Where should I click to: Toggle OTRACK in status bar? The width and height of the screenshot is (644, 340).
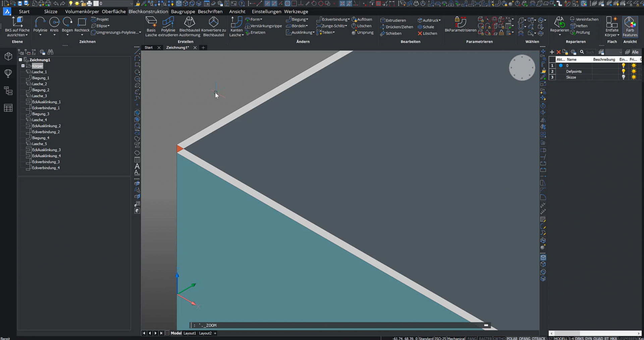pyautogui.click(x=538, y=338)
